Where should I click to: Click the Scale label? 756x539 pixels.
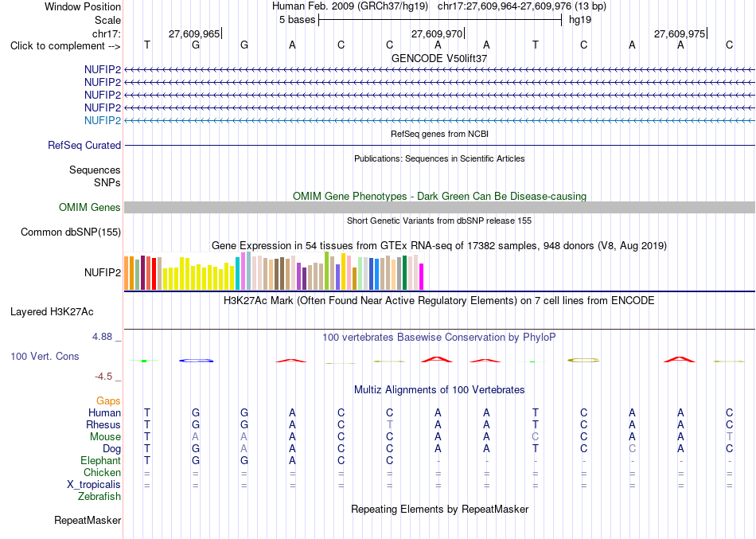tap(107, 20)
